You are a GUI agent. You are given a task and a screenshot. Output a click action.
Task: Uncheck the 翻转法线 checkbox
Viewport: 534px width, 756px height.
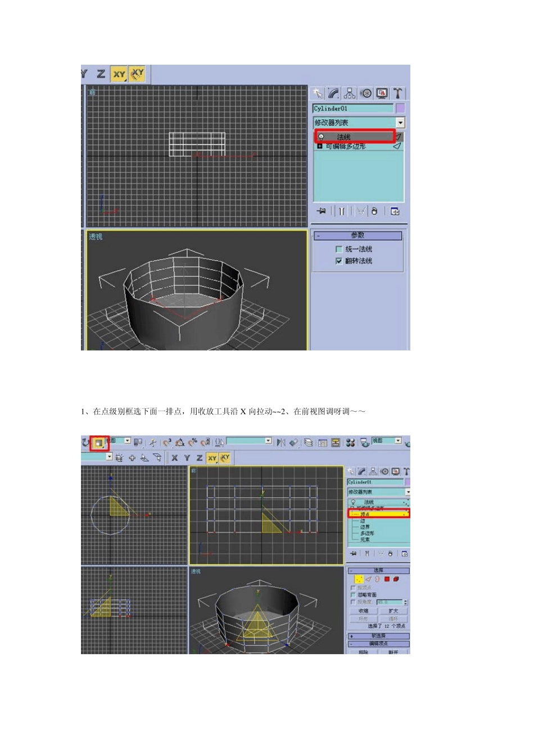point(339,261)
